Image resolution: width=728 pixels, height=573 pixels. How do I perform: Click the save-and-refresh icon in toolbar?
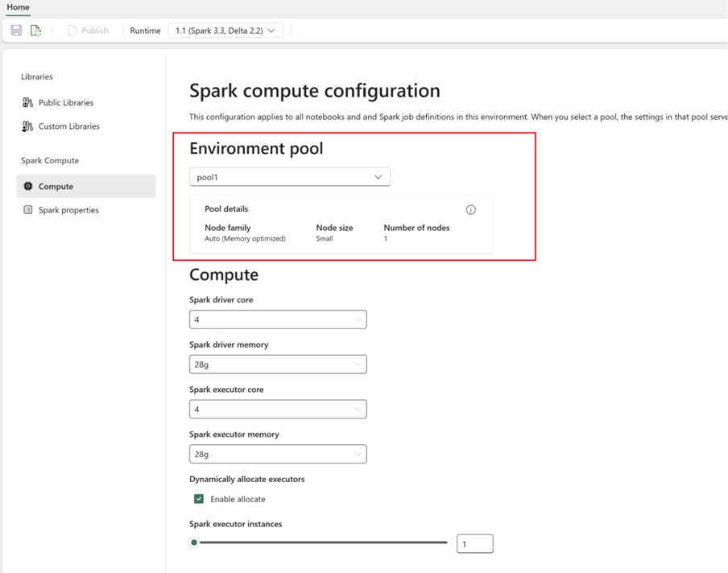coord(36,31)
